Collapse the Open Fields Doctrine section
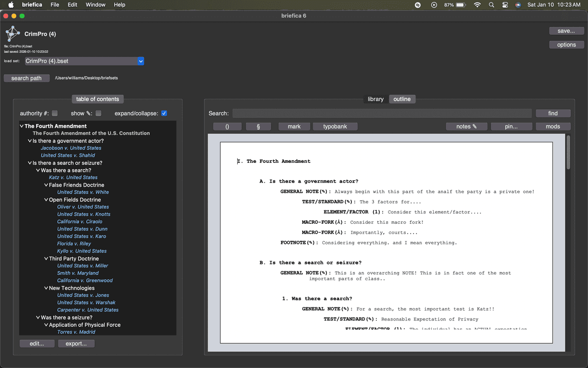 [46, 199]
